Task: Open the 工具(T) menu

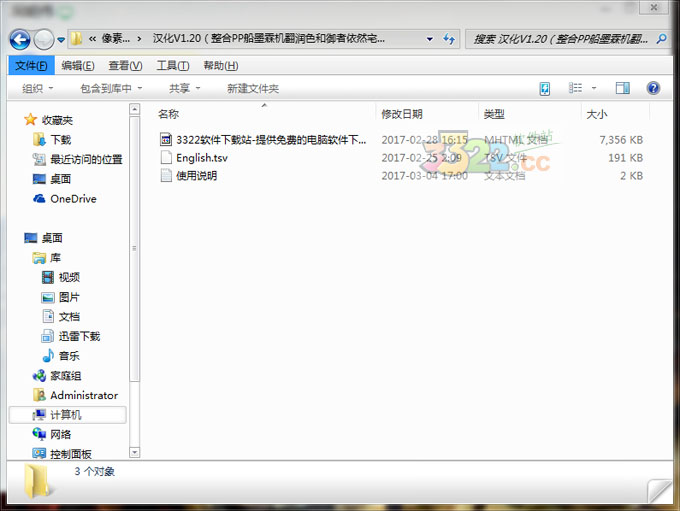Action: (x=172, y=65)
